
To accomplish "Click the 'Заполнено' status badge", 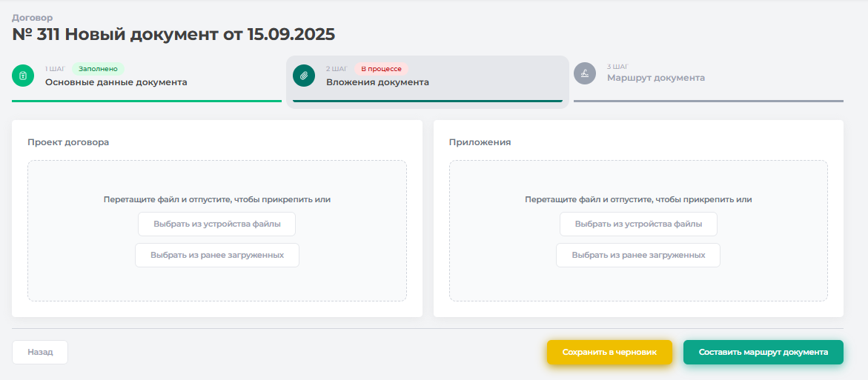I will [98, 69].
